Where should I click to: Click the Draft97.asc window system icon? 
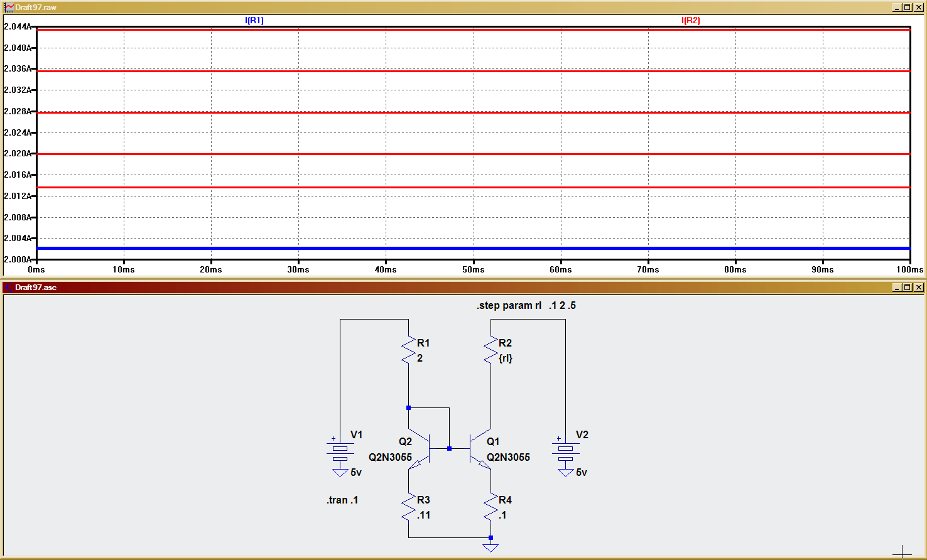pos(9,288)
